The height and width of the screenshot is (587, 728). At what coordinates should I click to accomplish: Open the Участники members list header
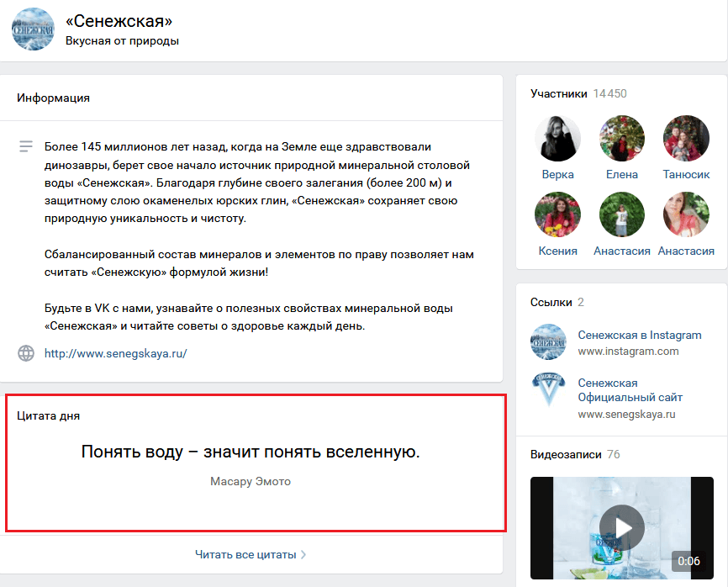(558, 94)
